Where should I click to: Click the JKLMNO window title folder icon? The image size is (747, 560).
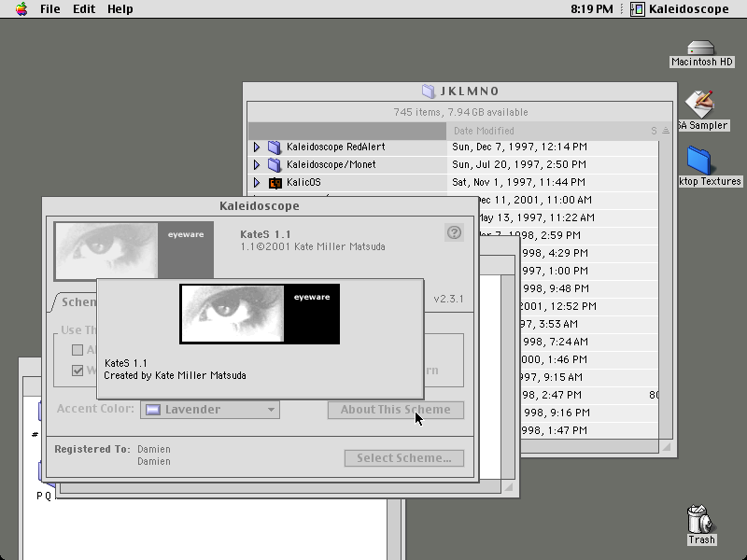coord(429,91)
